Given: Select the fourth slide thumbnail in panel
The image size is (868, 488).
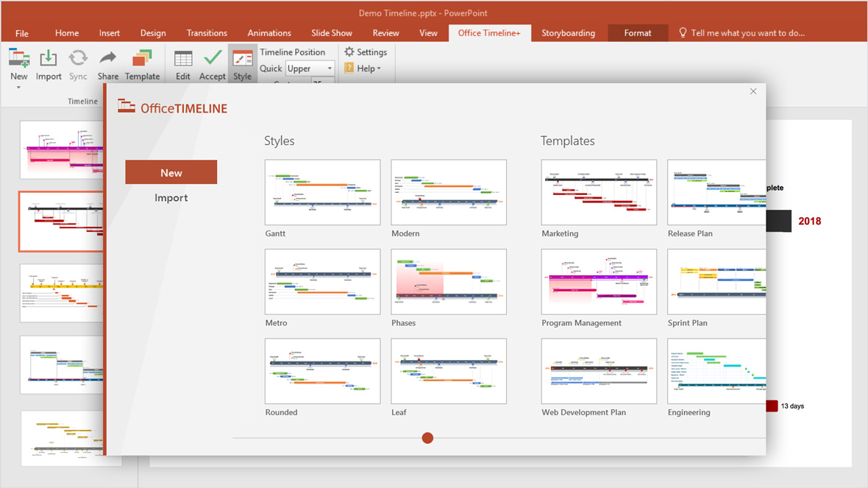Looking at the screenshot, I should (x=62, y=364).
